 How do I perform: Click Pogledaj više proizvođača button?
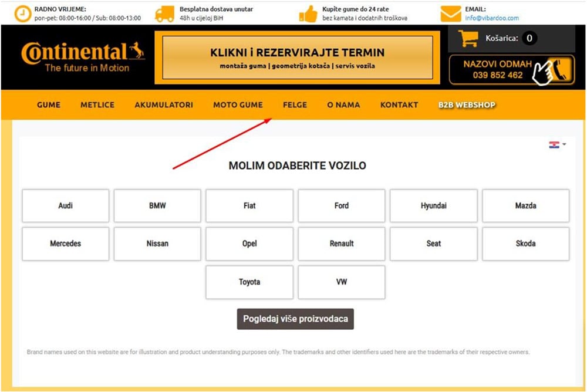click(x=295, y=319)
